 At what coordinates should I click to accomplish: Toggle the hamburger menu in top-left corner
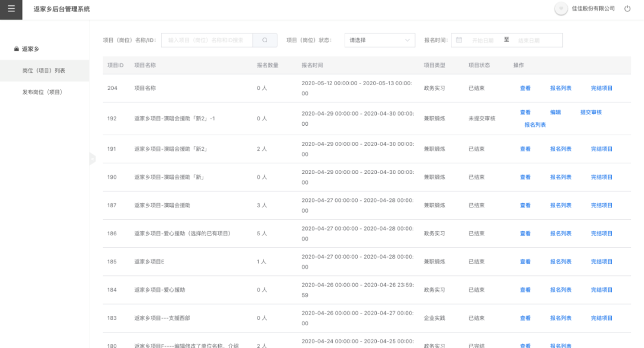click(x=11, y=9)
